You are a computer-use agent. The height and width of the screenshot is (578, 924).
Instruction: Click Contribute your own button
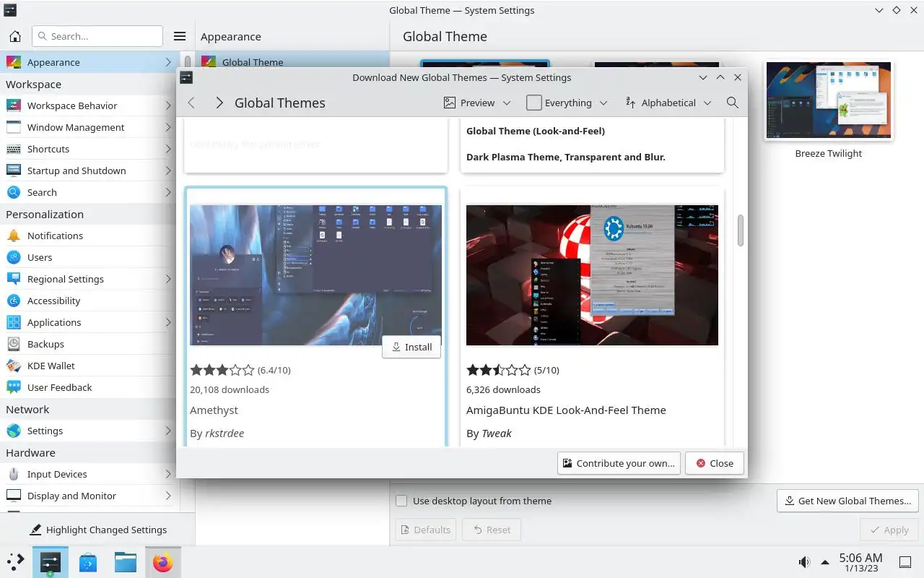pos(619,463)
